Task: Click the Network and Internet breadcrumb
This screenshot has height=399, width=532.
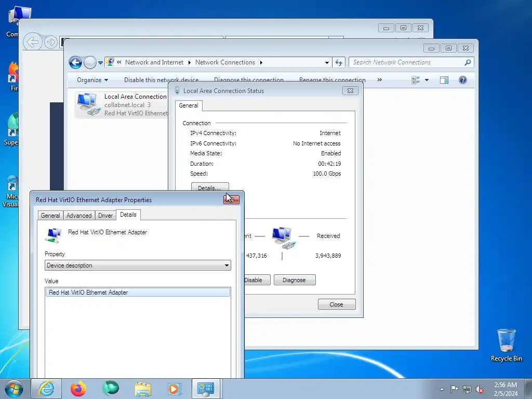Action: (154, 62)
